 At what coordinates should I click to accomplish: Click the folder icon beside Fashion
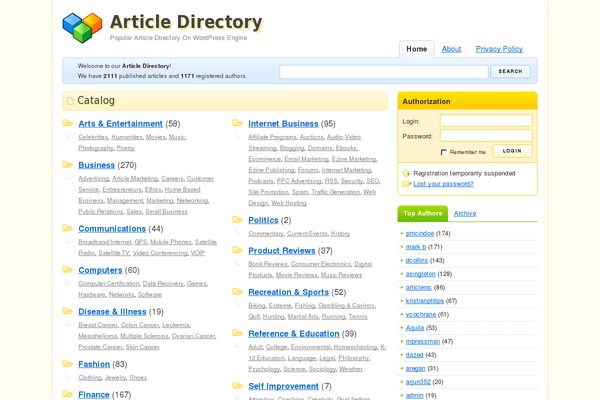(x=67, y=363)
